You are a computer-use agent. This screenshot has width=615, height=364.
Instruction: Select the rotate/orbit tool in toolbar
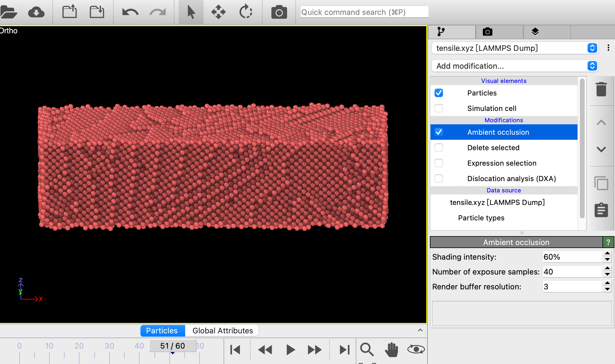(246, 12)
